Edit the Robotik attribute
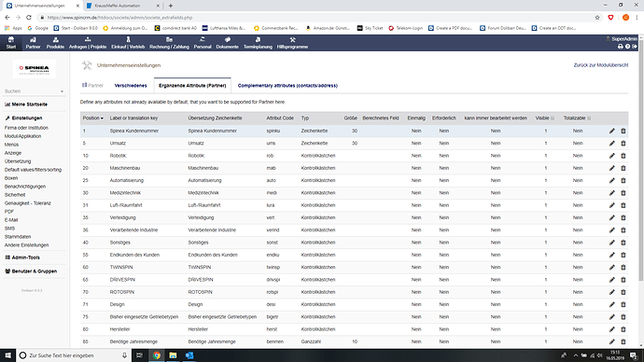This screenshot has height=362, width=644. (x=612, y=156)
